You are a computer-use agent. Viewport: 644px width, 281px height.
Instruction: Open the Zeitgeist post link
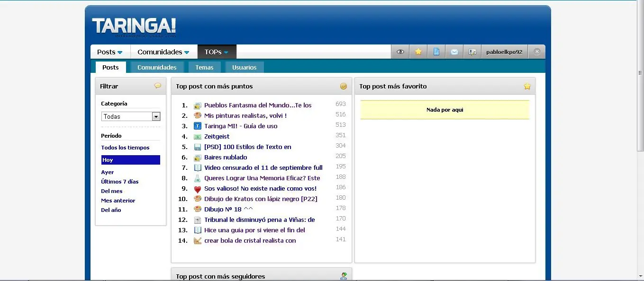coord(217,136)
